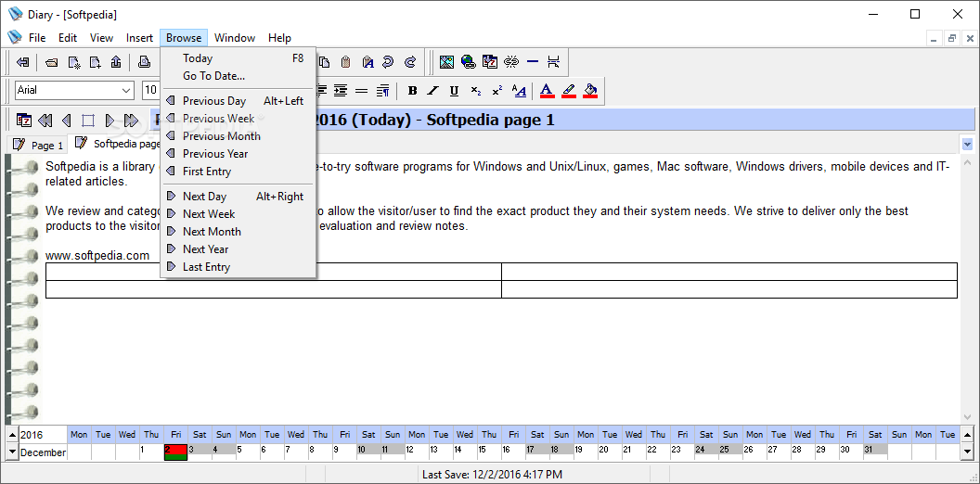Choose Next Week from the menu
The width and height of the screenshot is (980, 484).
click(x=238, y=213)
